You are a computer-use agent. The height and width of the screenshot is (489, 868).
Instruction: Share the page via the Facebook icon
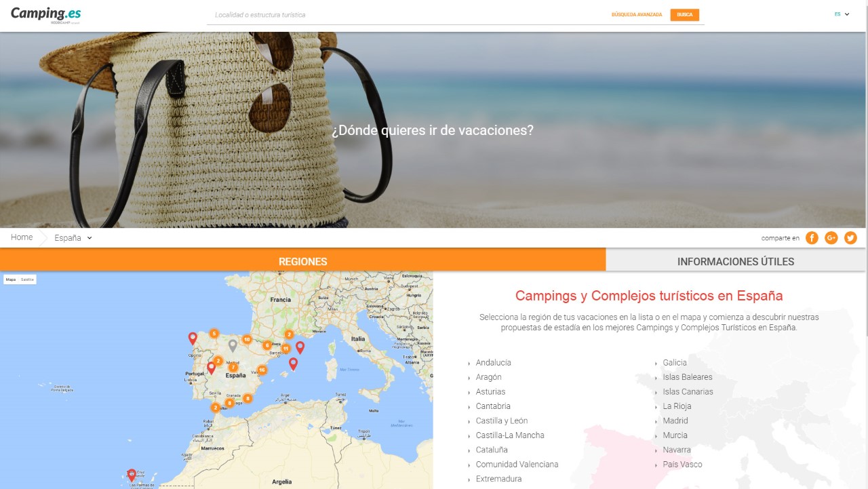pos(811,237)
